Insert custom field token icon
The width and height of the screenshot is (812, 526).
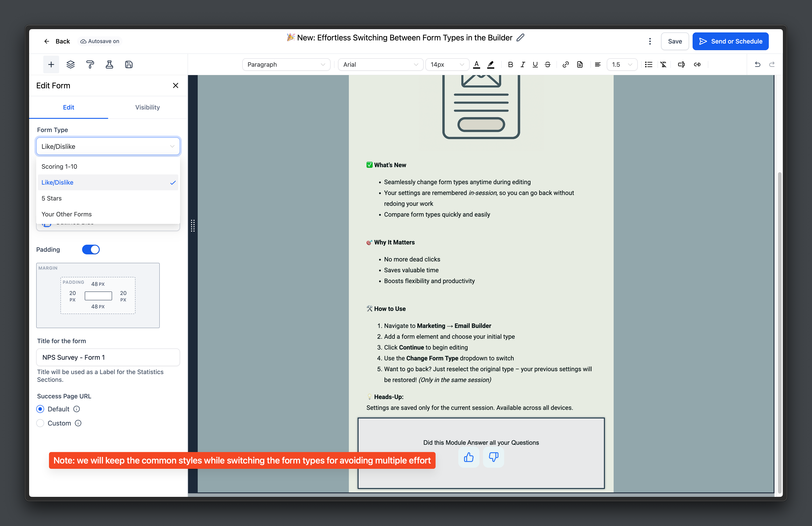681,64
